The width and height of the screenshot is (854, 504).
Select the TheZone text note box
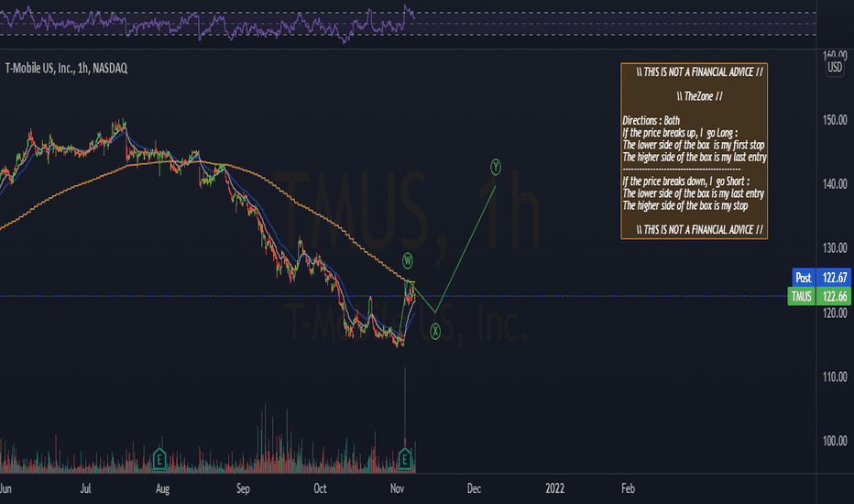coord(694,151)
